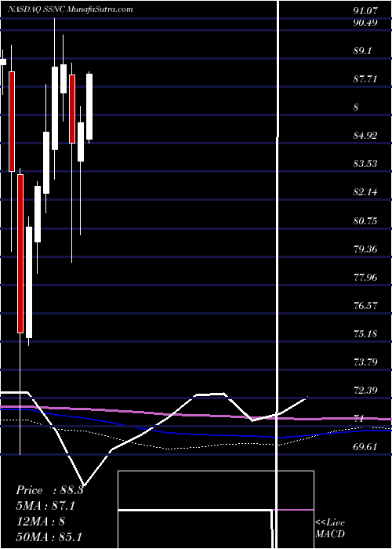Click the 84.92 price axis label
Screen dimensions: 392x549
click(365, 136)
